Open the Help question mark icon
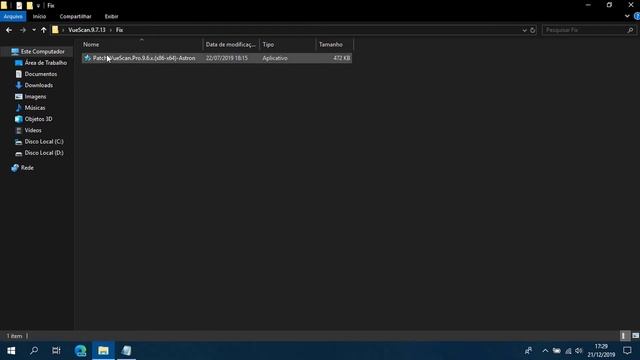 pyautogui.click(x=637, y=16)
